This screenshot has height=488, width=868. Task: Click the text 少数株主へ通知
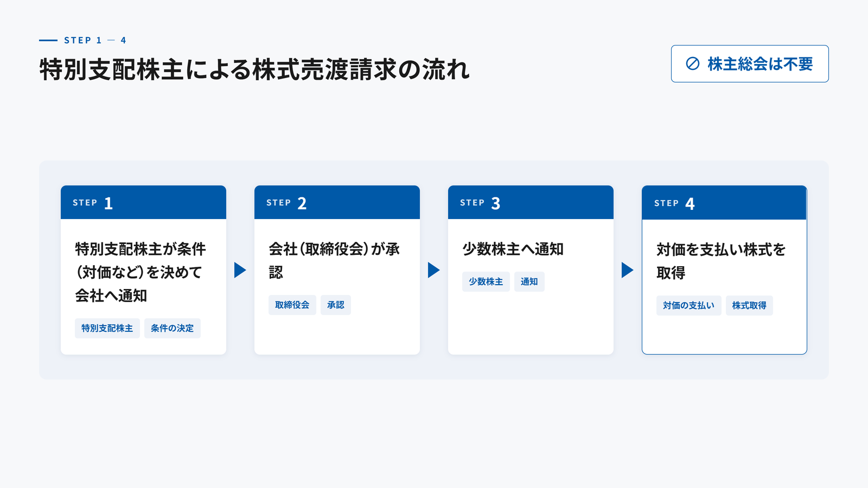pos(513,249)
